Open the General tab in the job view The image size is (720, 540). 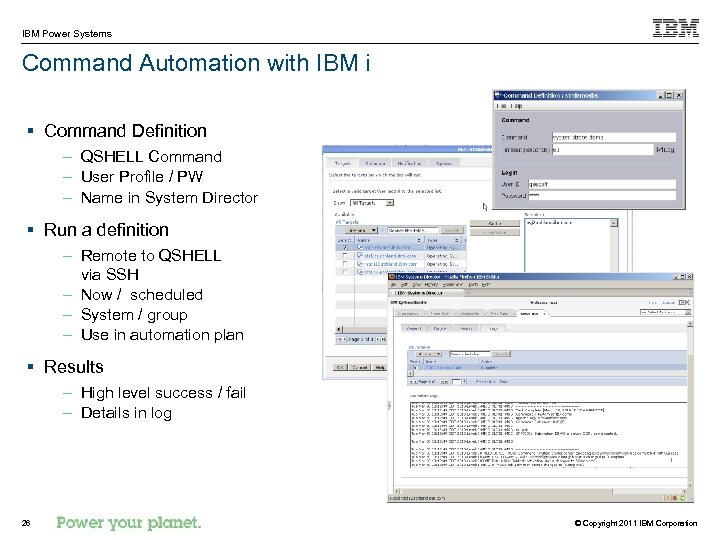[414, 328]
